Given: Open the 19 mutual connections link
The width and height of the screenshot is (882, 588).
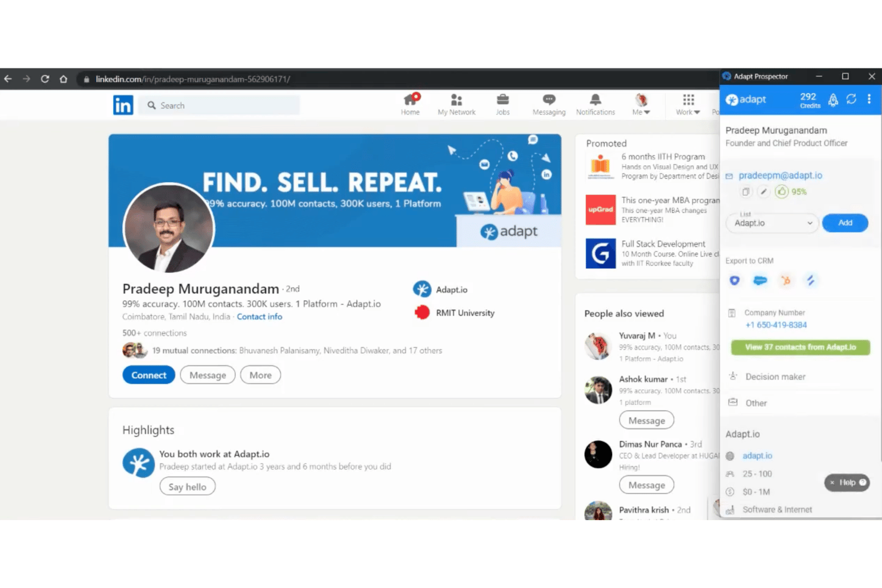Looking at the screenshot, I should 297,350.
